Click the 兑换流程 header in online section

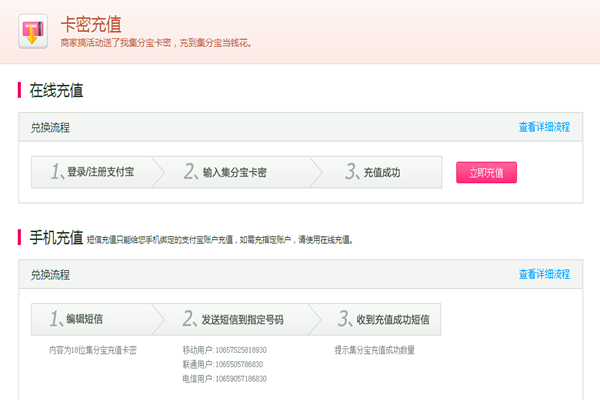[50, 127]
